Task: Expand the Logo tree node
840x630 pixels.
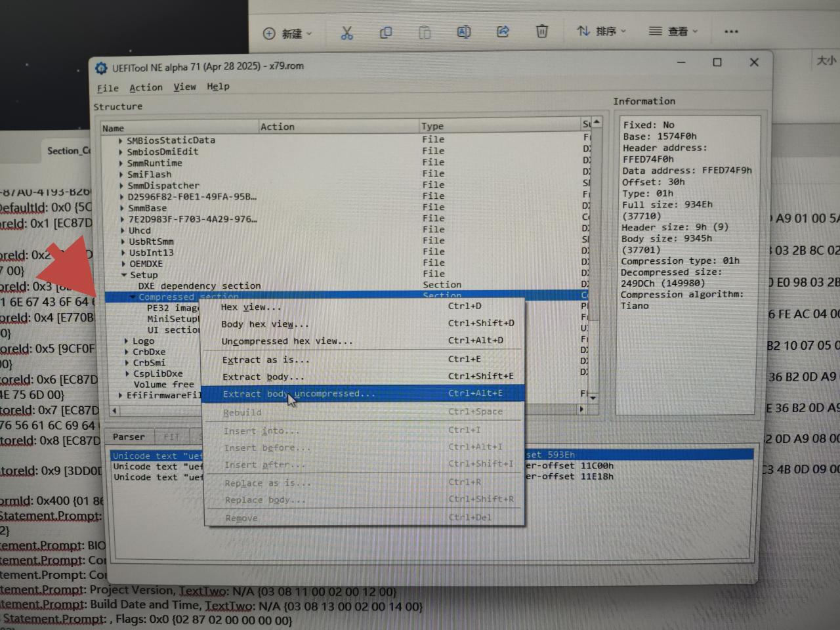Action: (x=126, y=341)
